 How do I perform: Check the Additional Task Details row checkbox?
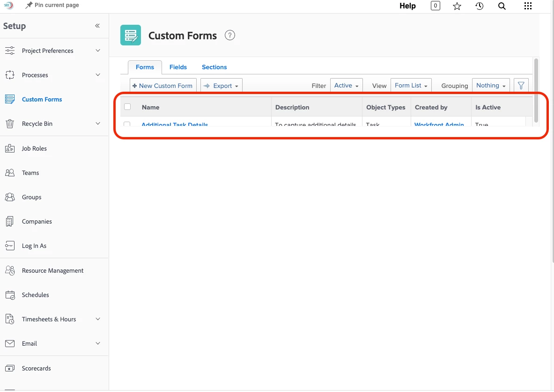coord(127,124)
